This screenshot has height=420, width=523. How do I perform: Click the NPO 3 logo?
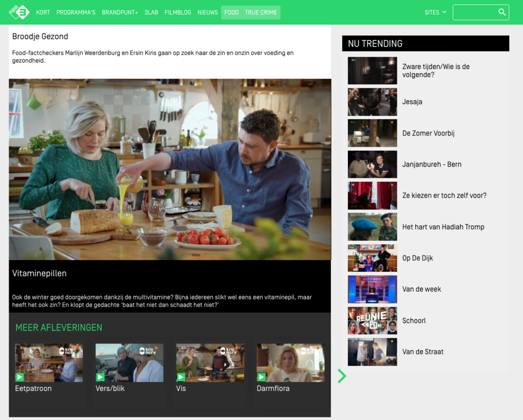pos(19,12)
